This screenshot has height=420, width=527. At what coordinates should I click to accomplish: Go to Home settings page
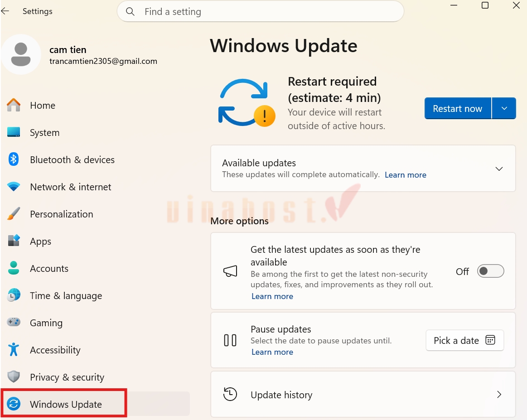click(43, 106)
